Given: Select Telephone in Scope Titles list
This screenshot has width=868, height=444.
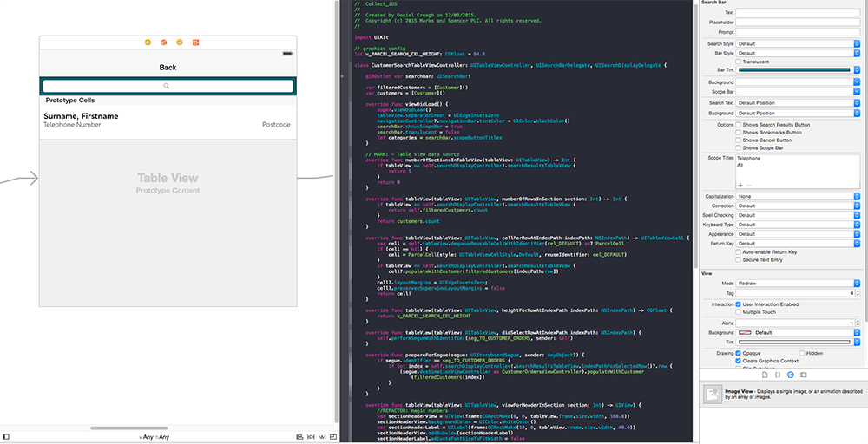Looking at the screenshot, I should click(x=748, y=158).
